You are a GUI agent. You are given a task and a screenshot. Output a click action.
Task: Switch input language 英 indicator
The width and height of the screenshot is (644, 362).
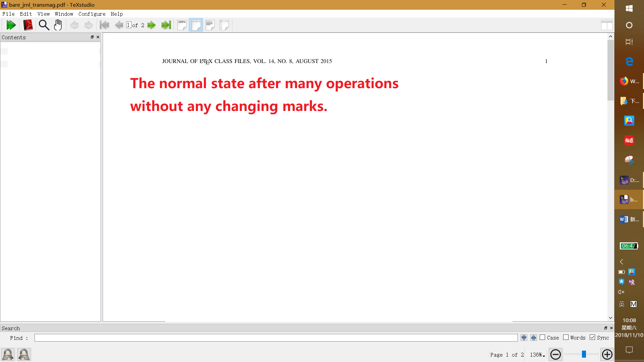[622, 304]
